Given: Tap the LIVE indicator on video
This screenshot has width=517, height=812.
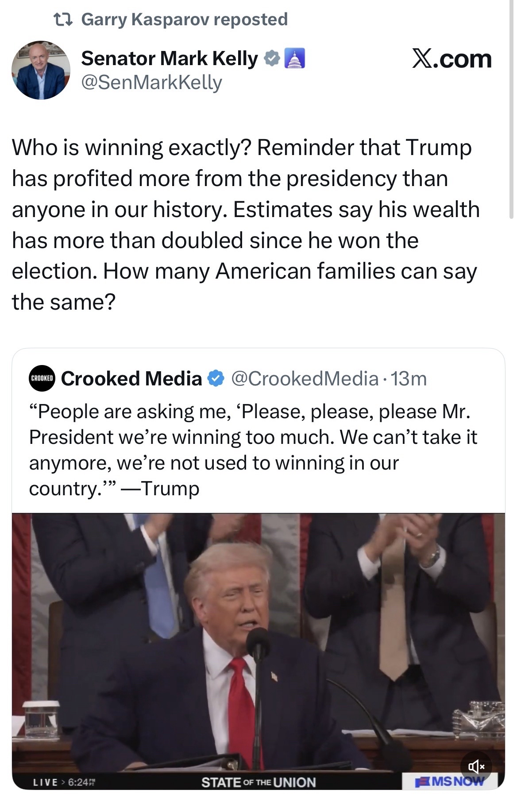Looking at the screenshot, I should pyautogui.click(x=46, y=782).
